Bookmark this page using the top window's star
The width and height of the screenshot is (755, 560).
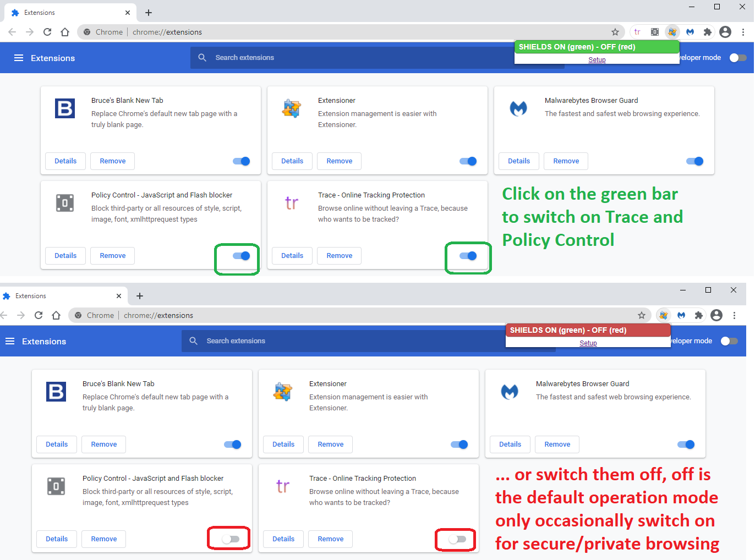point(615,32)
